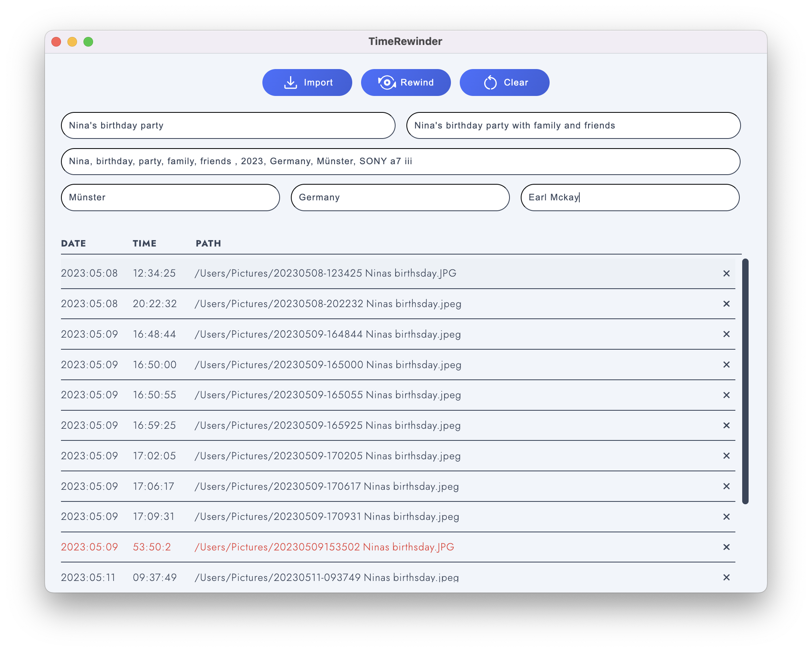
Task: Remove the 2023:05:11 09:37:49 entry
Action: pyautogui.click(x=726, y=577)
